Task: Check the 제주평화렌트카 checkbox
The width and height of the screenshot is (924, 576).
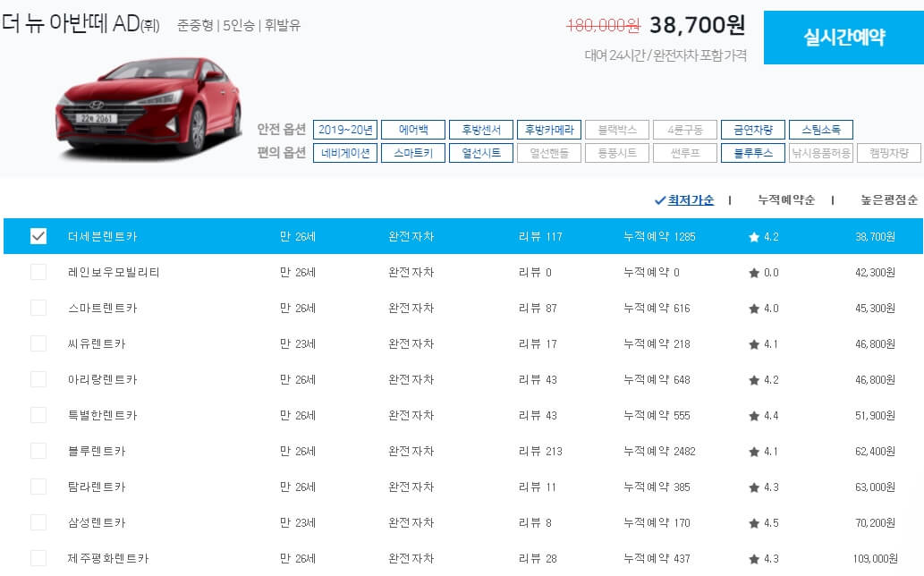Action: pyautogui.click(x=38, y=557)
